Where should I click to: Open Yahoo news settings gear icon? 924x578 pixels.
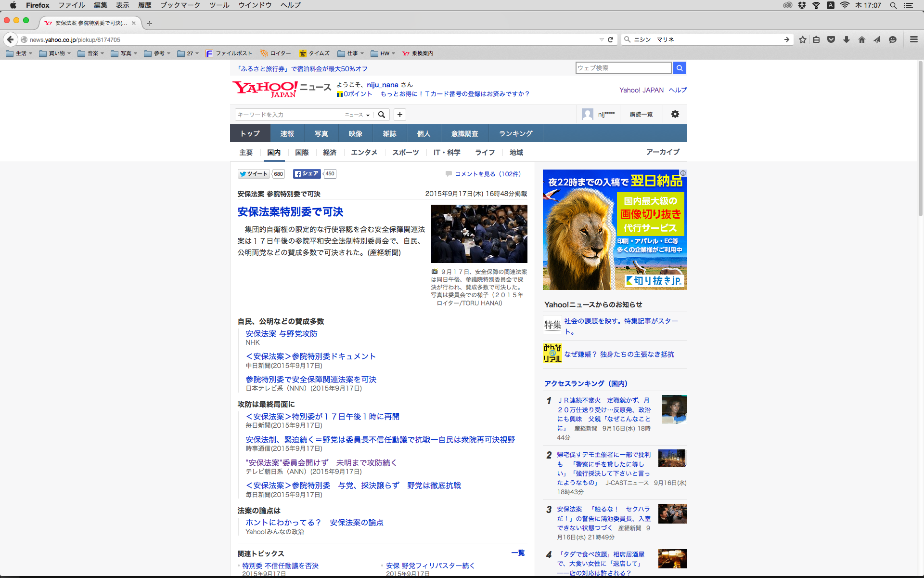675,114
